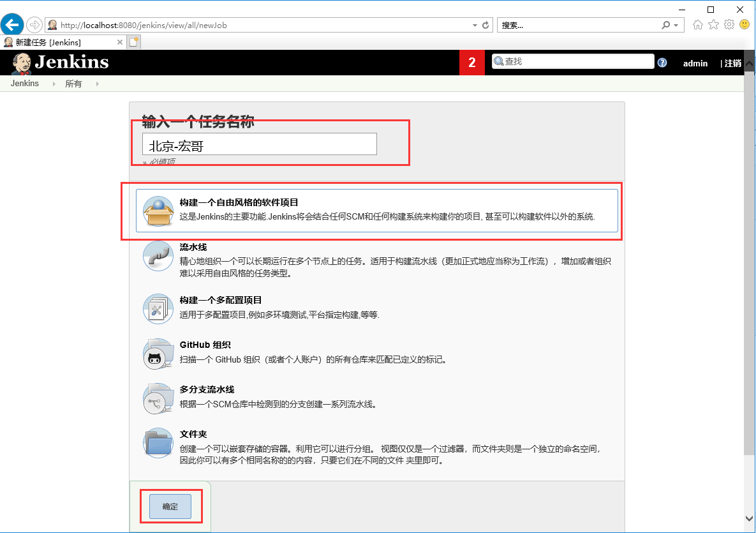Open the browser home icon
This screenshot has width=756, height=533.
[x=698, y=25]
